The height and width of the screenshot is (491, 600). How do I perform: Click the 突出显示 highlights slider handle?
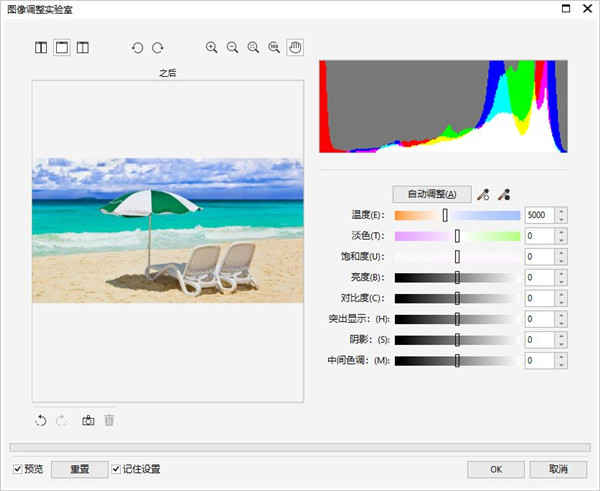point(457,319)
